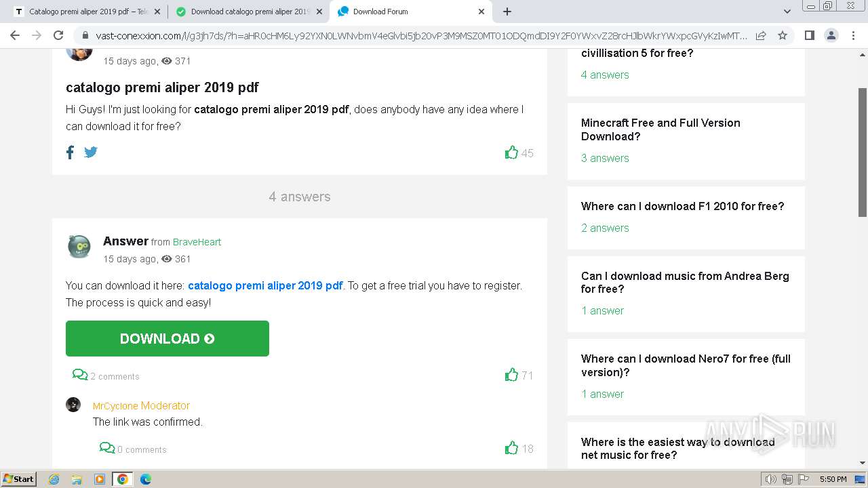Expand the tab search dropdown
The image size is (868, 488).
[787, 12]
